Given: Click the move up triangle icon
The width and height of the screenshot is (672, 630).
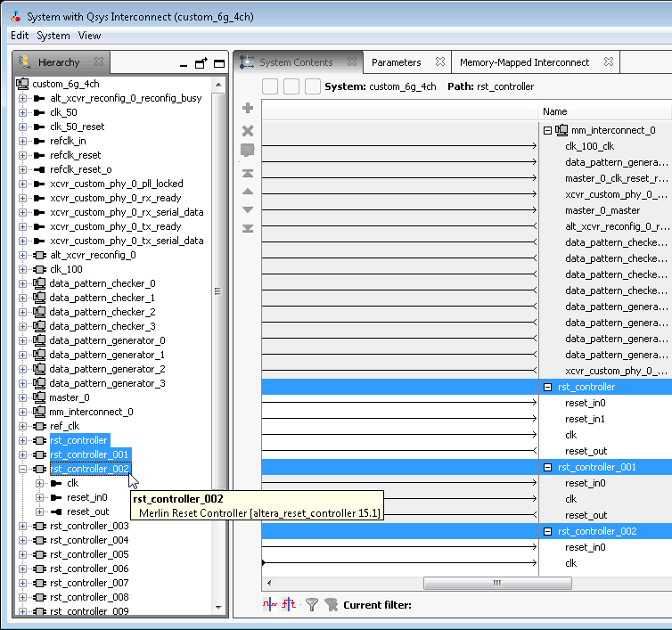Looking at the screenshot, I should [x=248, y=192].
